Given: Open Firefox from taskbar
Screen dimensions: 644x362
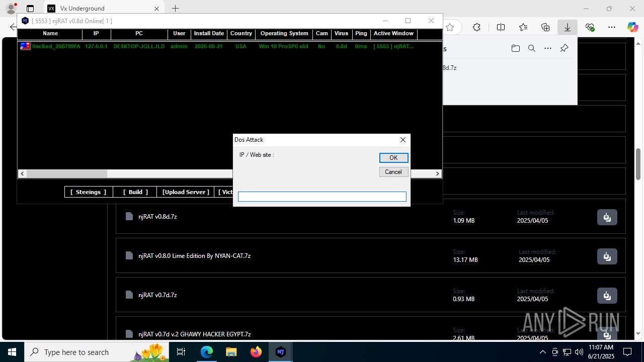Looking at the screenshot, I should point(256,352).
